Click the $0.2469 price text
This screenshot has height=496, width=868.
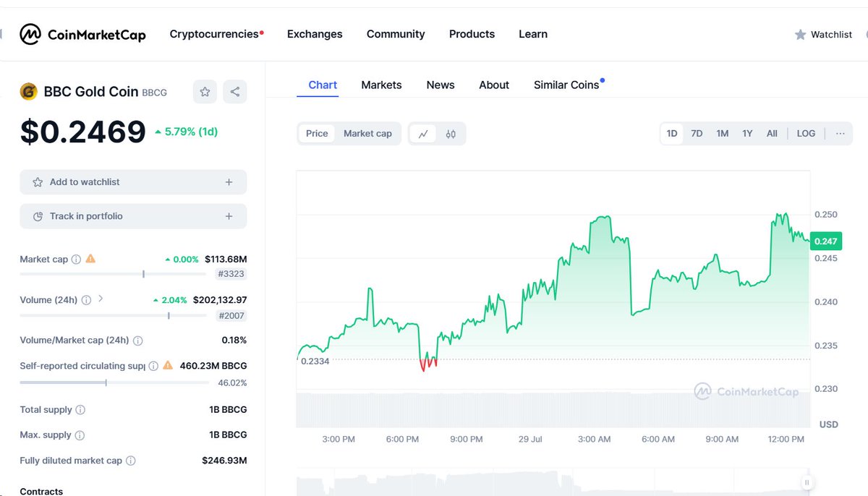[x=83, y=132]
